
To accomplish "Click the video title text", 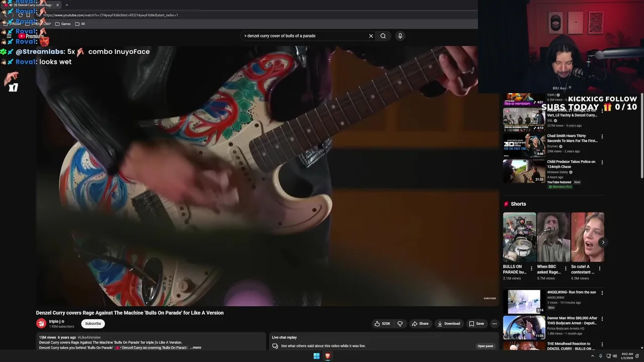I will pos(130,313).
